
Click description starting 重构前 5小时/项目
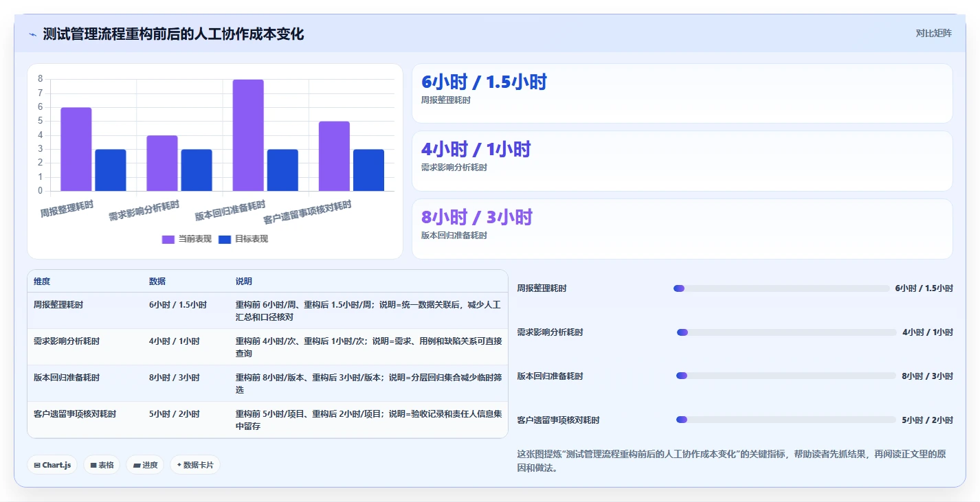pos(368,420)
